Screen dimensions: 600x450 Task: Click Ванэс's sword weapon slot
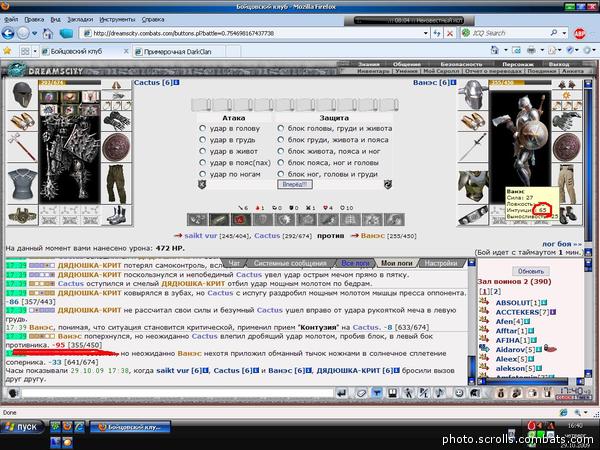(x=473, y=147)
